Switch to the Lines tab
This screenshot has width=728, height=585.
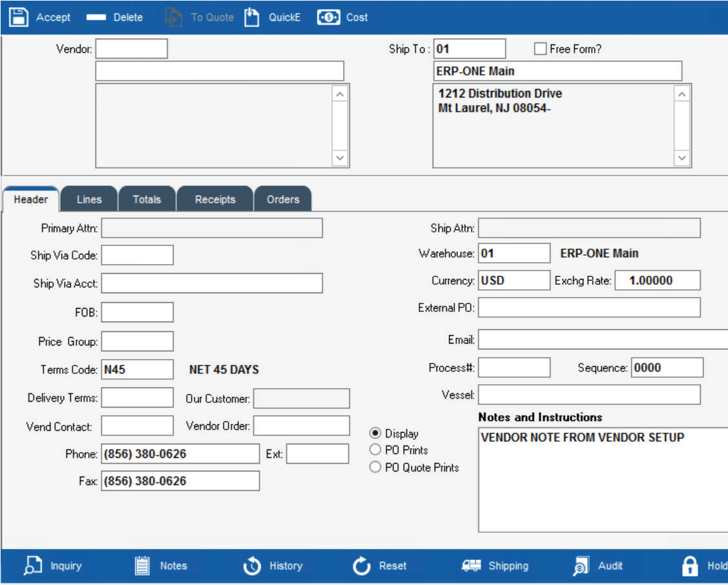tap(88, 199)
